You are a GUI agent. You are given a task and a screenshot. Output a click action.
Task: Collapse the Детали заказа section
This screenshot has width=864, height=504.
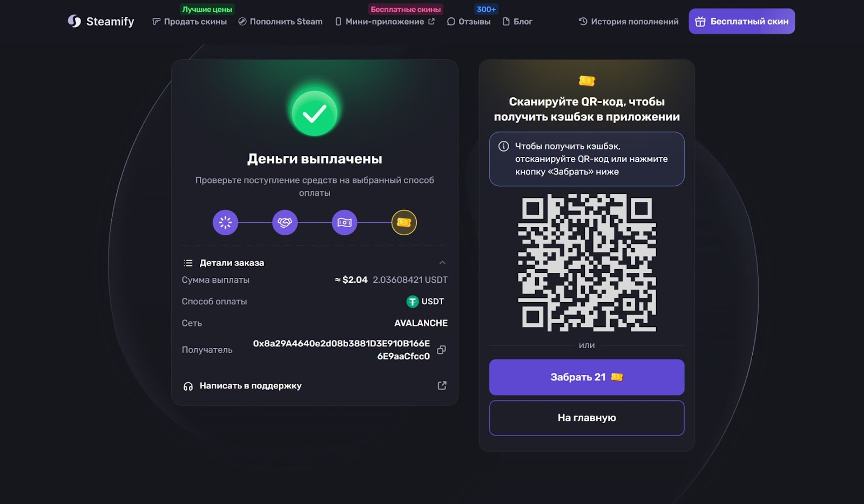click(x=442, y=263)
